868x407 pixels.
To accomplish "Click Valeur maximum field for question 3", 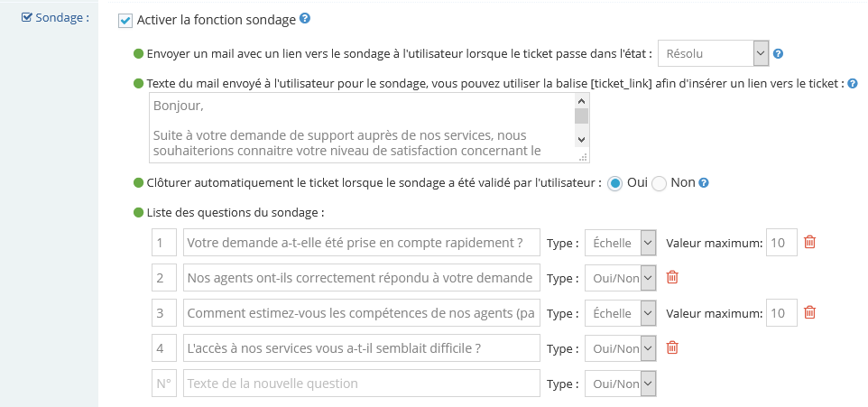I will (x=781, y=313).
